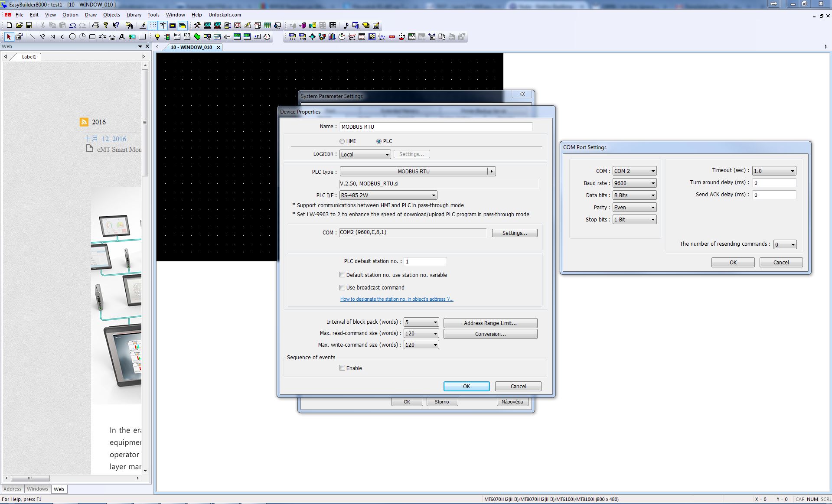
Task: Switch to the Address tab at bottom
Action: coord(12,489)
